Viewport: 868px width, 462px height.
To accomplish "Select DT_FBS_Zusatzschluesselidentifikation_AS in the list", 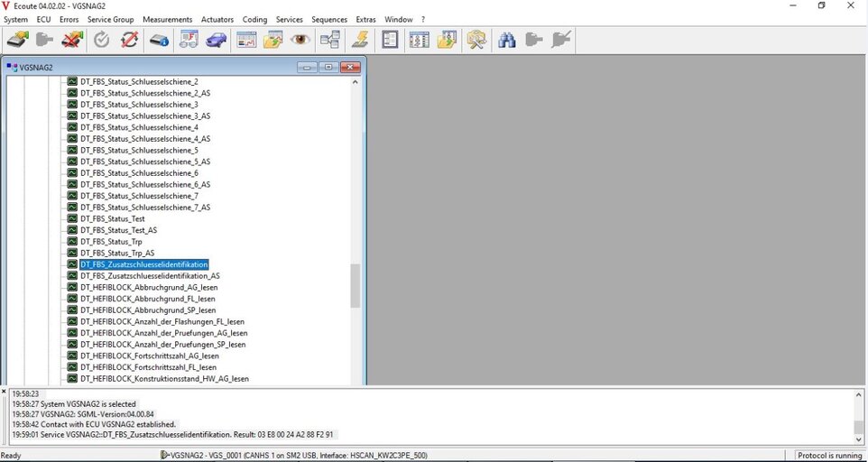I will (150, 276).
